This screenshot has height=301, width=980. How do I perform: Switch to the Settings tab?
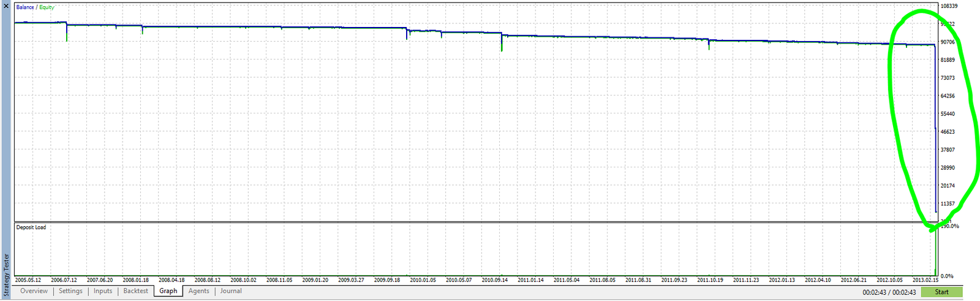(x=70, y=291)
